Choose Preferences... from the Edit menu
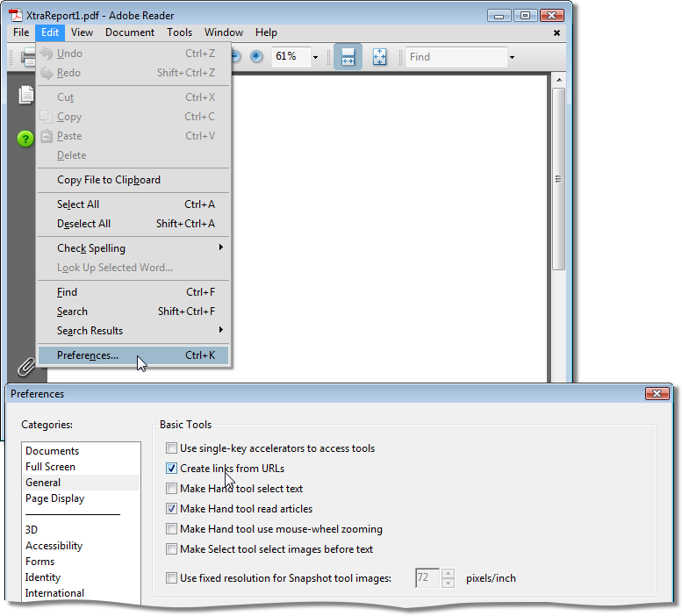 [133, 355]
